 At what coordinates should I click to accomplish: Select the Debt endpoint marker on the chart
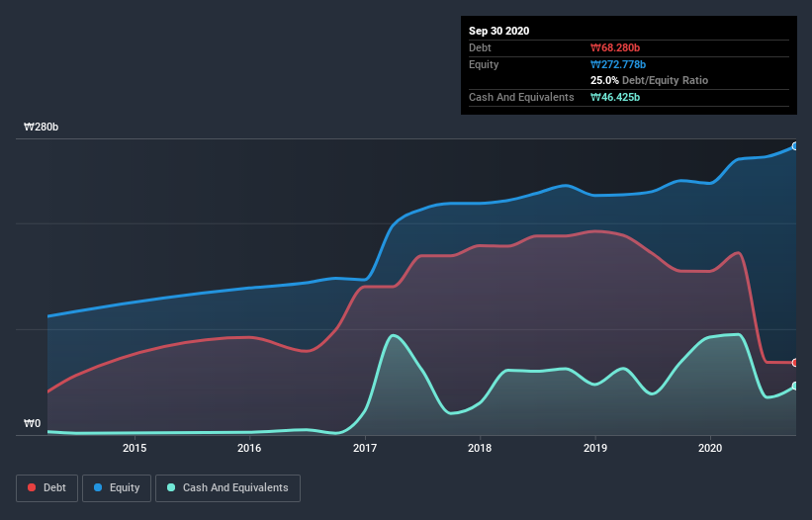pos(795,363)
